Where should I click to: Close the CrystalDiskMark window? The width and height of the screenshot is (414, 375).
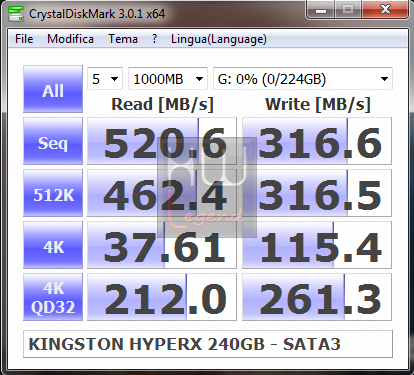click(386, 9)
